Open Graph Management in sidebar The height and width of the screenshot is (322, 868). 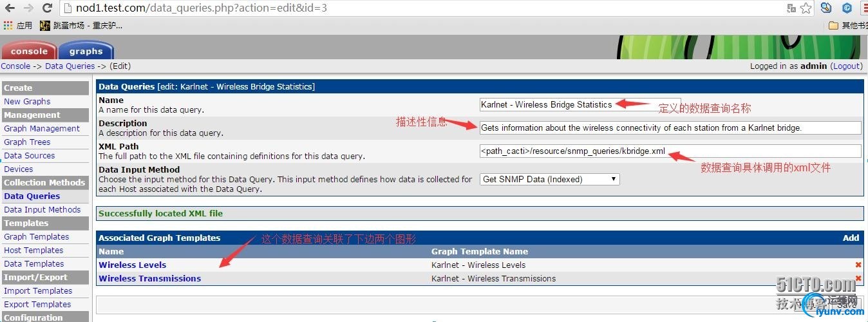point(42,128)
